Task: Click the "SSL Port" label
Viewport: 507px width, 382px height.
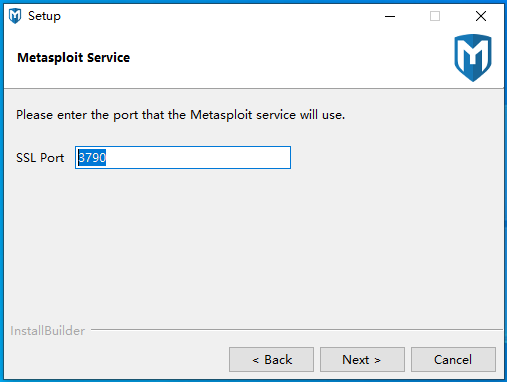Action: point(40,158)
